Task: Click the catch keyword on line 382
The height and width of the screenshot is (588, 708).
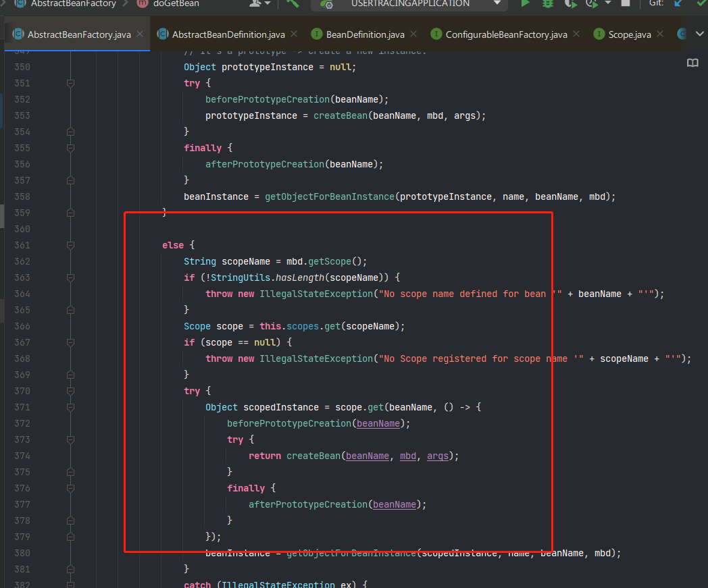Action: pos(197,585)
